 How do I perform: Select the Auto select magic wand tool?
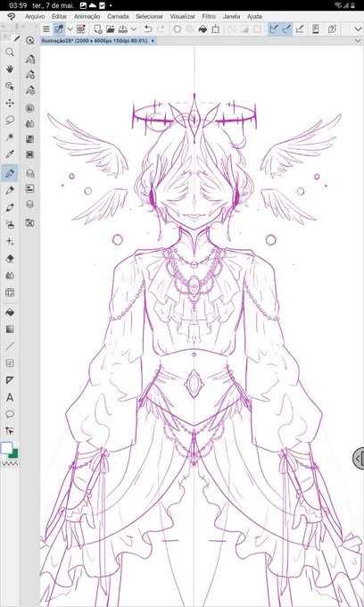[x=10, y=137]
